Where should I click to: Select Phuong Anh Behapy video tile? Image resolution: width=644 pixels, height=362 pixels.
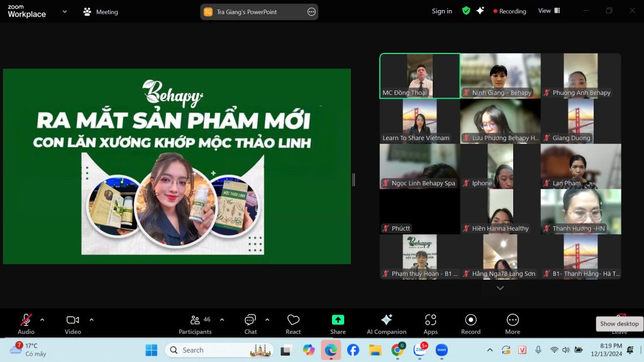[580, 76]
